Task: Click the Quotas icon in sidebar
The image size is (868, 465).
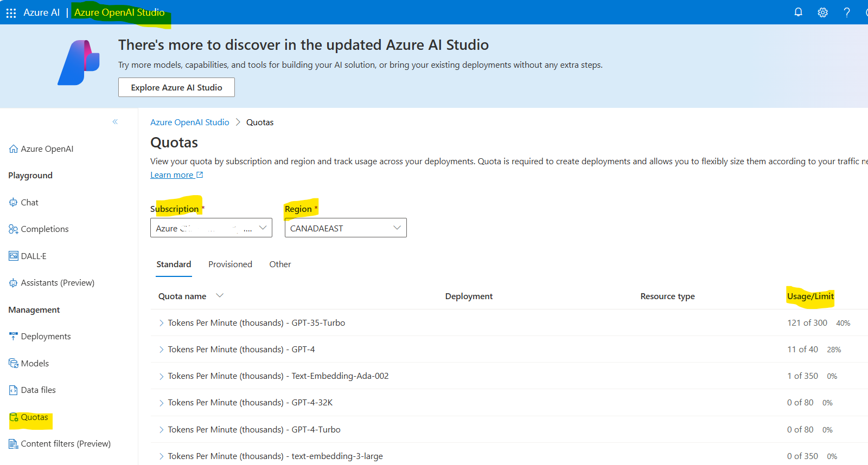Action: pos(14,417)
